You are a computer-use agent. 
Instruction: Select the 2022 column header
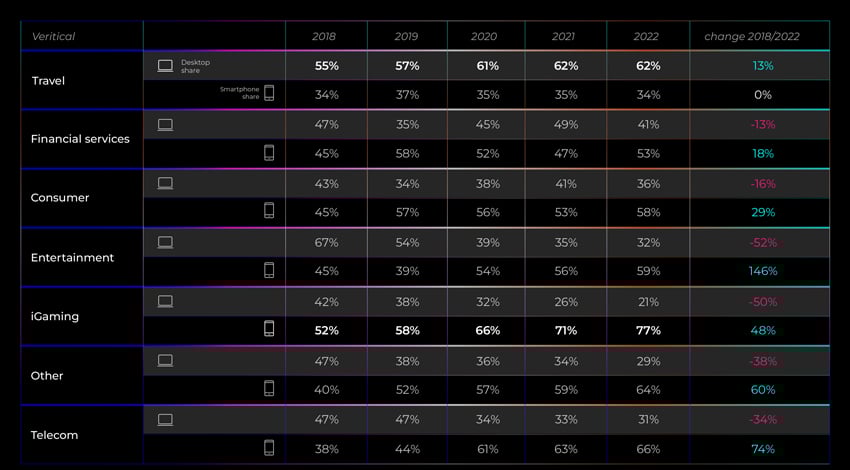coord(646,36)
